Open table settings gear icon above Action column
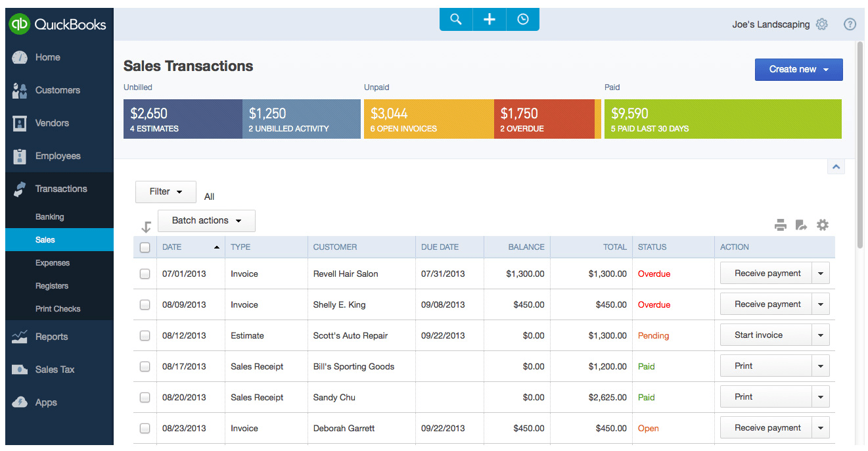868x451 pixels. click(823, 225)
